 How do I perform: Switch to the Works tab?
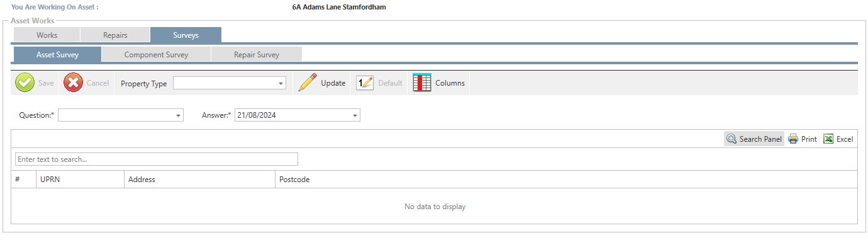(x=47, y=35)
